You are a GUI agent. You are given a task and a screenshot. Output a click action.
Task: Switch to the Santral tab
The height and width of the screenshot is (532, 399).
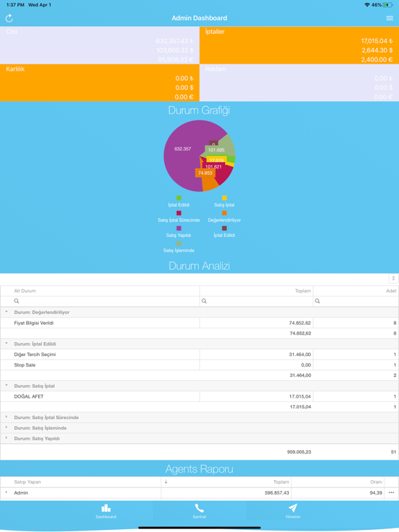(x=199, y=511)
